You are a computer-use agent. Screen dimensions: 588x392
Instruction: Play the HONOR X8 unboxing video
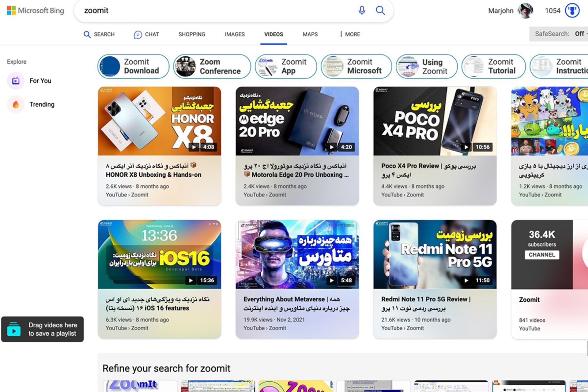click(x=159, y=121)
